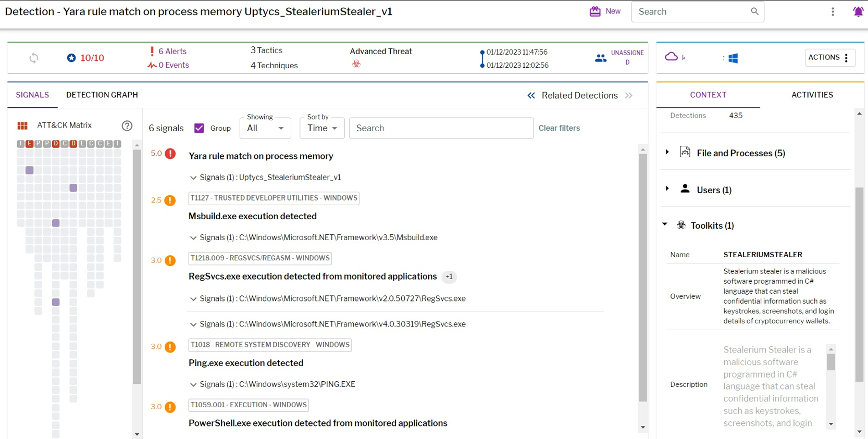Click orange alert icon for Ping.exe signal
Screen dimensions: 868x439
tap(170, 347)
